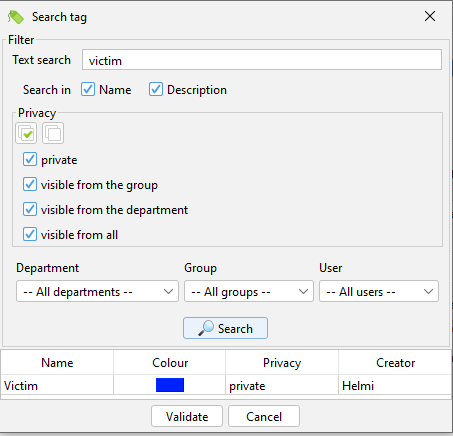The image size is (453, 436).
Task: Sort results by Name column header
Action: (x=57, y=363)
